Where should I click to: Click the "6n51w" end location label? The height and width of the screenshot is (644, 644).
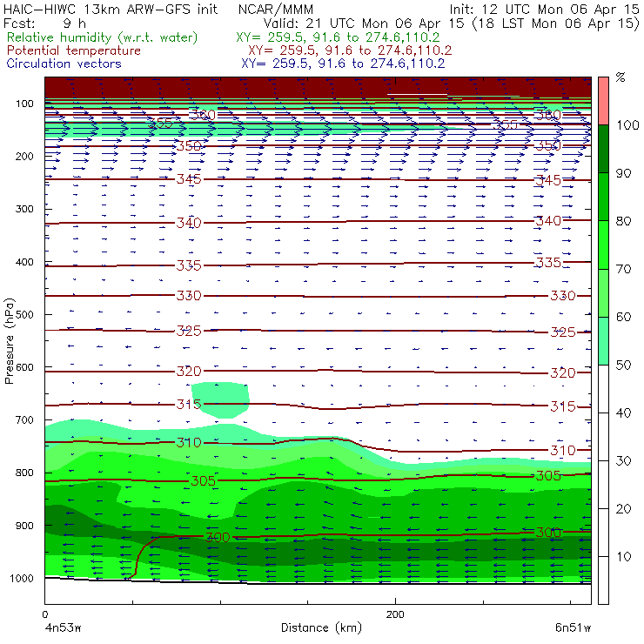[573, 627]
